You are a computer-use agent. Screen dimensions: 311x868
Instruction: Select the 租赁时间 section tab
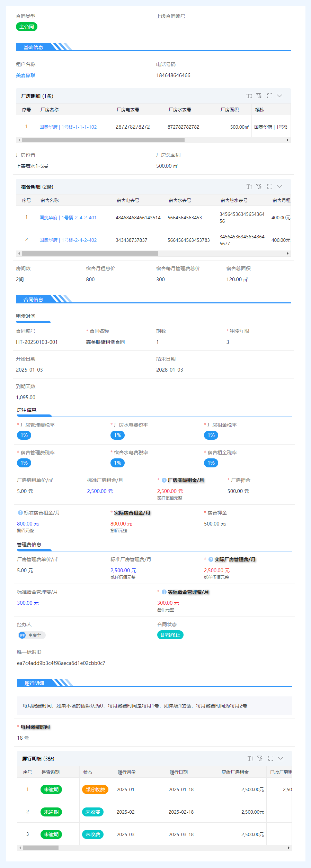click(26, 316)
